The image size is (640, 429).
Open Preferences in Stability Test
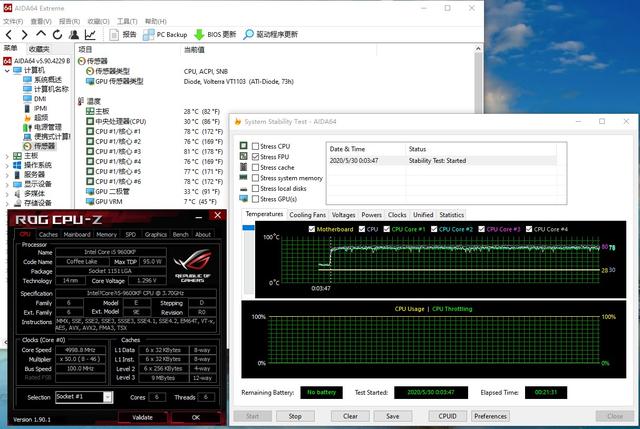click(490, 416)
